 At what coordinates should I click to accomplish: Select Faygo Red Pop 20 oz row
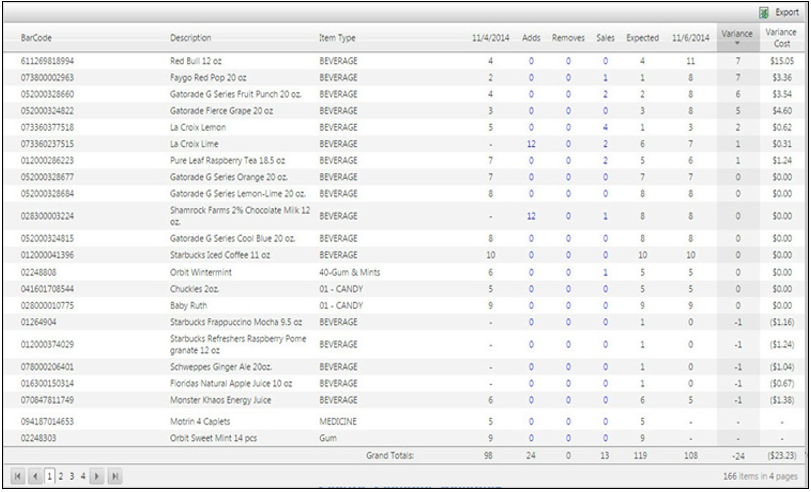pyautogui.click(x=406, y=78)
